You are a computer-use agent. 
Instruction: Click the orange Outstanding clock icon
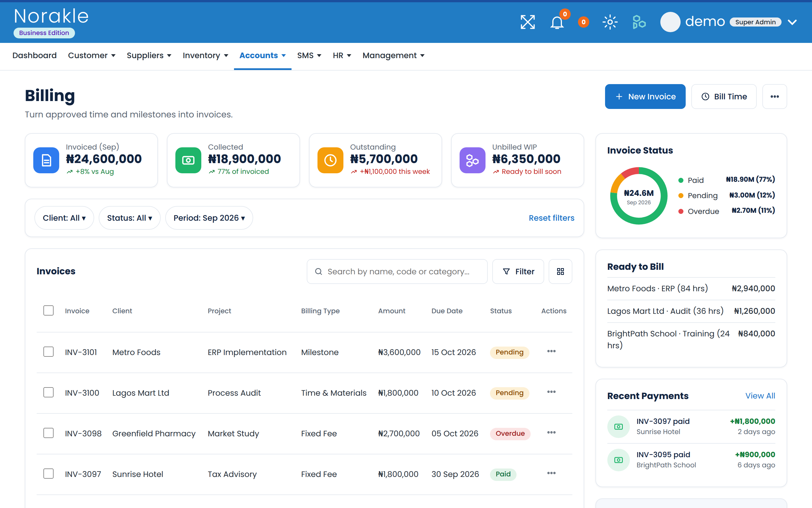pyautogui.click(x=330, y=160)
